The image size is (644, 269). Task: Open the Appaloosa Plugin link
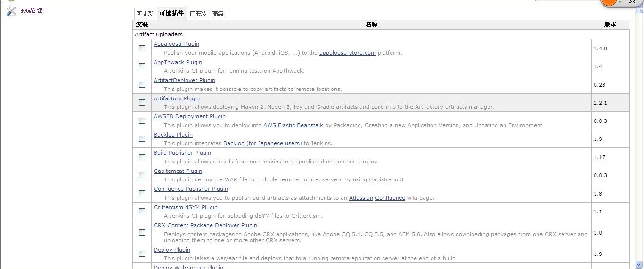pos(176,44)
